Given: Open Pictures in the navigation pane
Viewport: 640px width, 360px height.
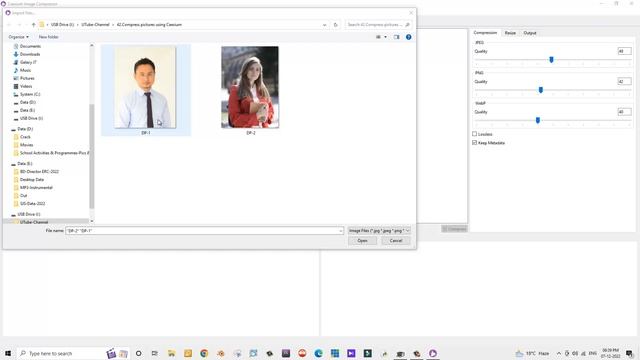Looking at the screenshot, I should tap(27, 78).
